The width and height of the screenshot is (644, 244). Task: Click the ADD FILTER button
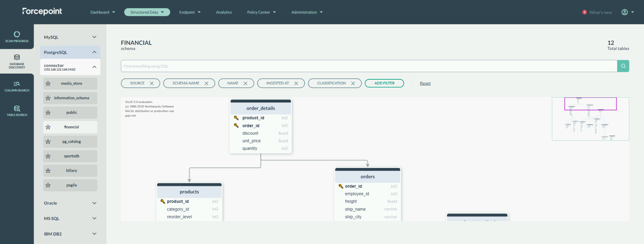click(384, 83)
